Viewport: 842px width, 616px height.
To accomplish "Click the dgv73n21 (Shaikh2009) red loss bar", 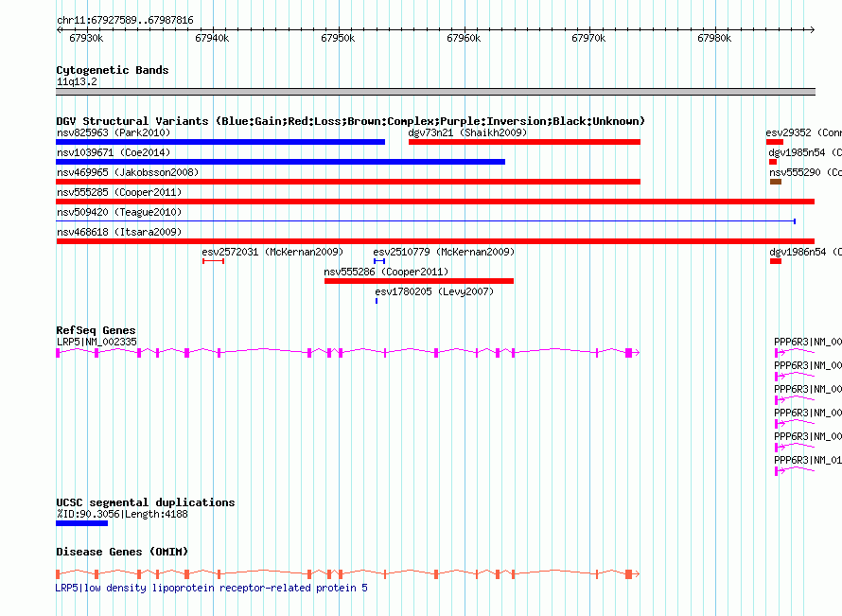I will (x=525, y=142).
